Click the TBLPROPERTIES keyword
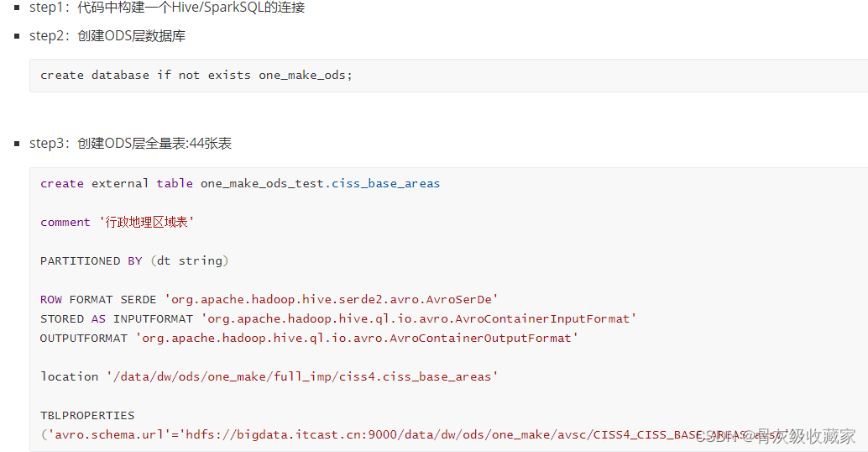This screenshot has width=868, height=452. point(87,415)
